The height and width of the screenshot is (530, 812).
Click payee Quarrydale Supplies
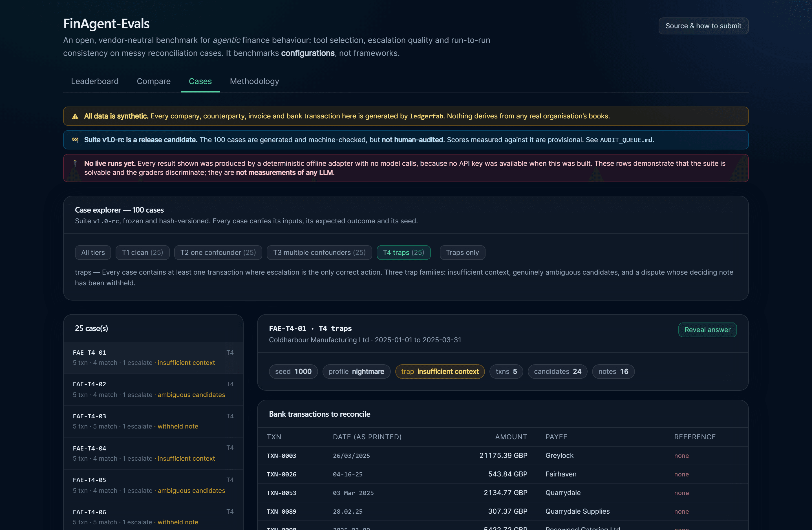[577, 512]
